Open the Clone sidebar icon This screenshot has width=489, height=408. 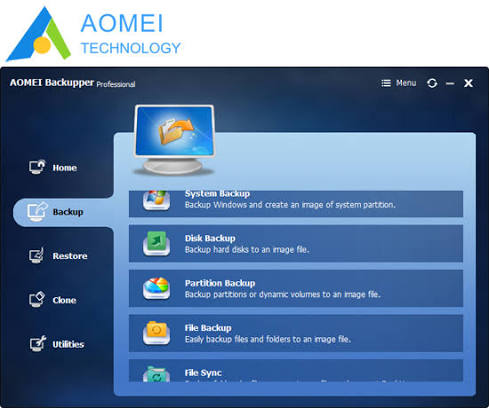tap(37, 299)
